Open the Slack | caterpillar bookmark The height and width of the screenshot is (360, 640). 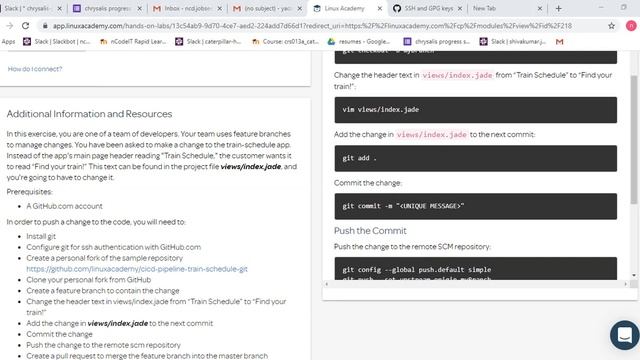[x=208, y=41]
